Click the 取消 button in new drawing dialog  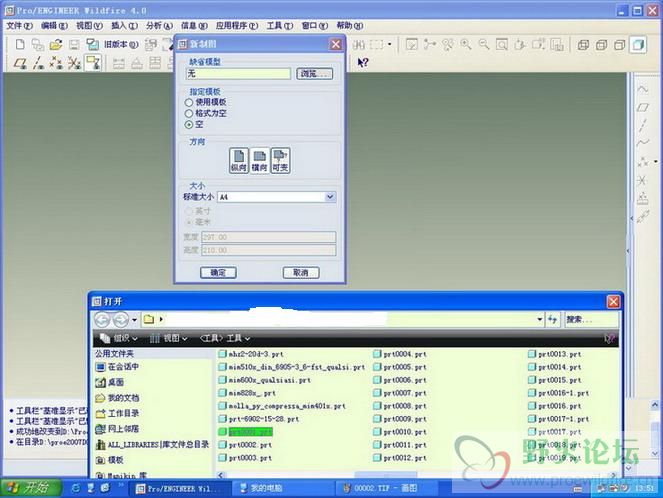click(301, 273)
